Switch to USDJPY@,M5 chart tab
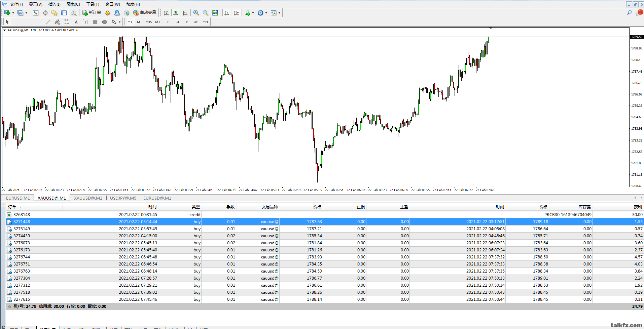This screenshot has width=644, height=329. (123, 198)
